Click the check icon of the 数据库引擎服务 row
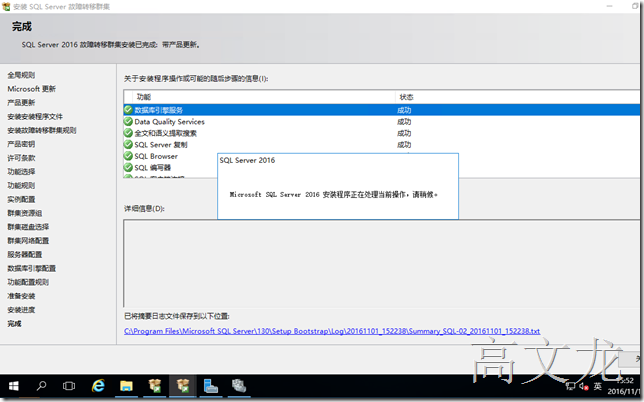644x402 pixels. 128,110
